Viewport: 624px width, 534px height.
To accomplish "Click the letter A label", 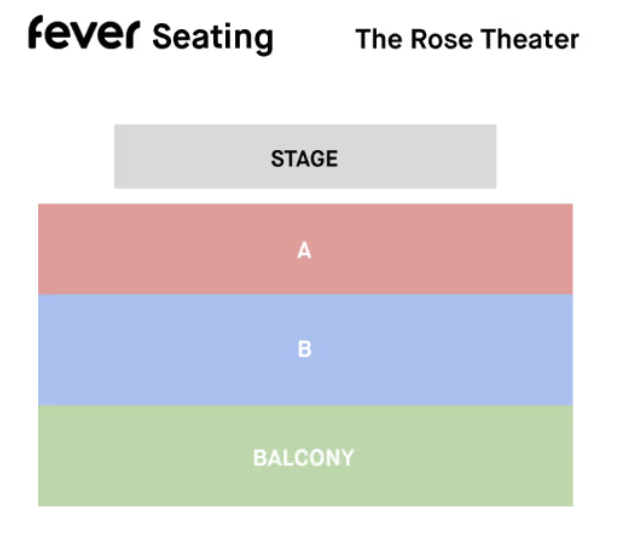I will [x=304, y=251].
